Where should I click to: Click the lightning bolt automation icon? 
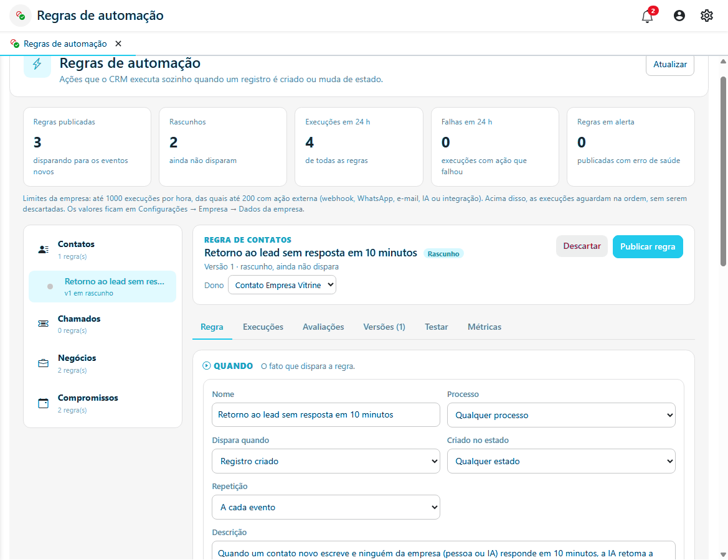[x=37, y=64]
